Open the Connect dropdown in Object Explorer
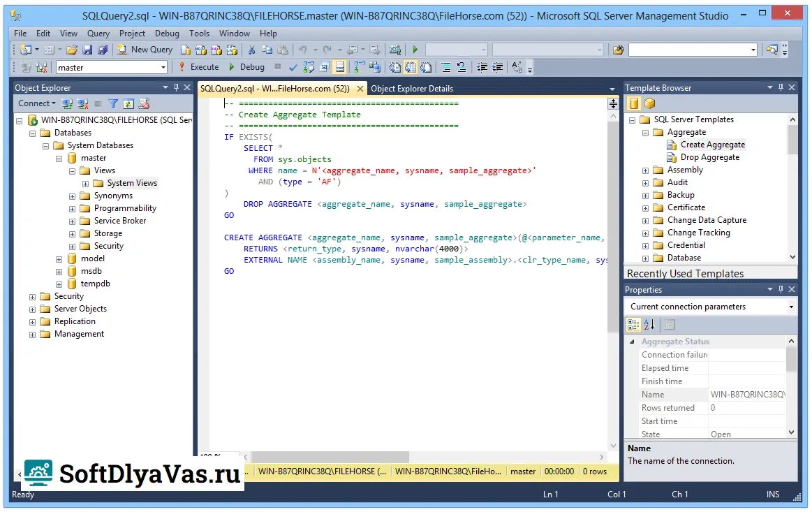The image size is (812, 512). coord(37,103)
